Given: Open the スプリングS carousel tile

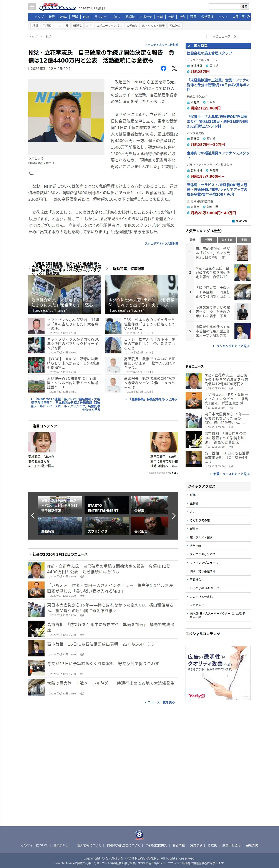Looking at the screenshot, I should (x=107, y=526).
